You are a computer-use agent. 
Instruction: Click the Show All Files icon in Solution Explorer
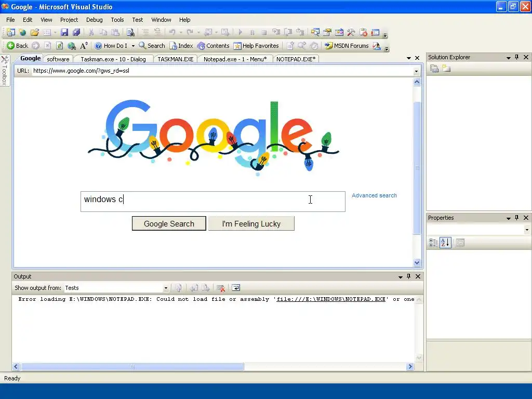[446, 69]
